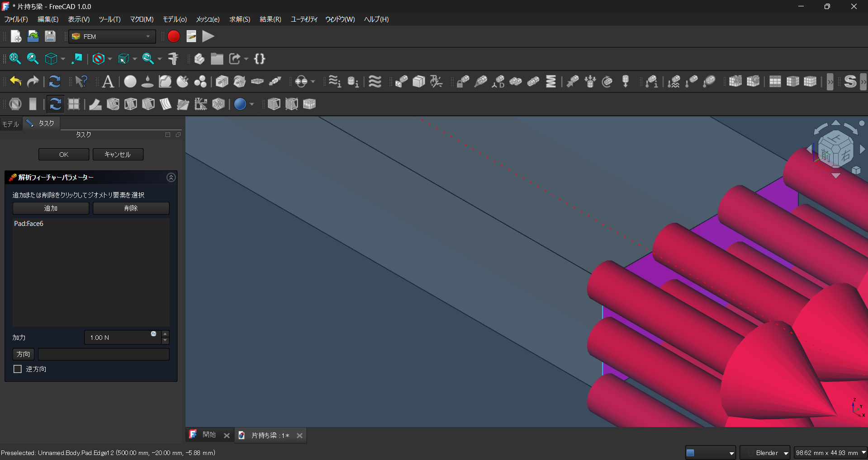Click the blue sphere post-processing filter icon
The width and height of the screenshot is (868, 460).
240,104
